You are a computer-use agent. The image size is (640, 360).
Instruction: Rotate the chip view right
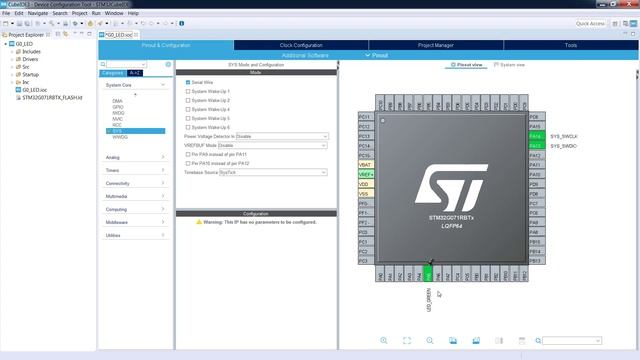pyautogui.click(x=476, y=340)
